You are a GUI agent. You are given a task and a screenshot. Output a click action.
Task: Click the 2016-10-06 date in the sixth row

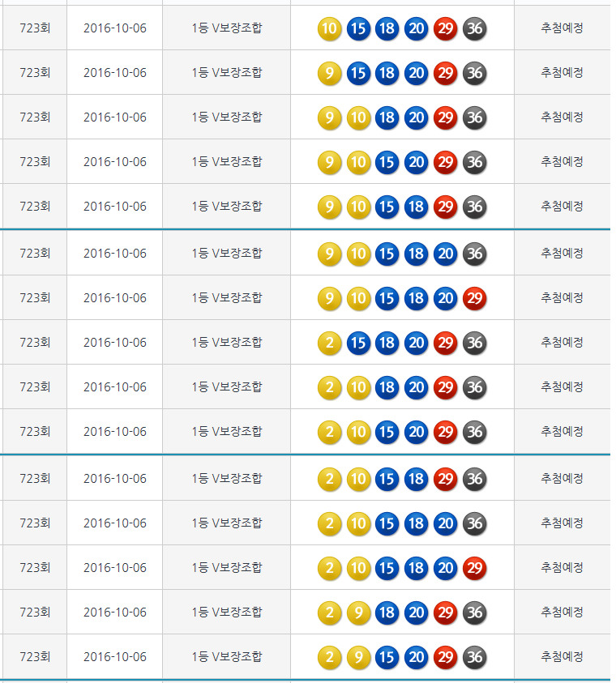click(115, 254)
